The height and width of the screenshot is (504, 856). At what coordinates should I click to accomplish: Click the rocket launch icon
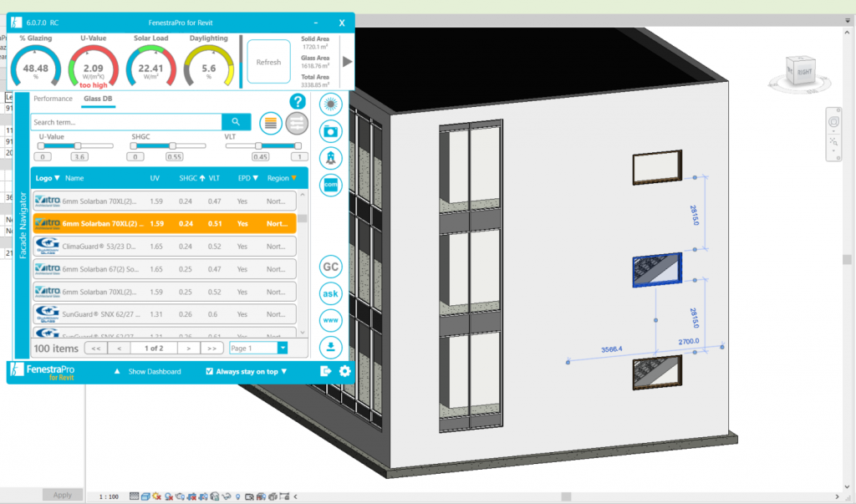330,158
